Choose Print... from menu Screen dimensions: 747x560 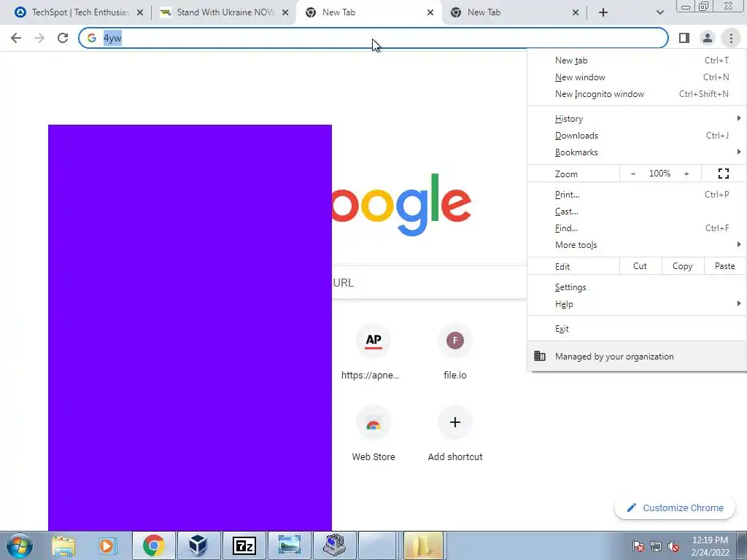[637, 195]
